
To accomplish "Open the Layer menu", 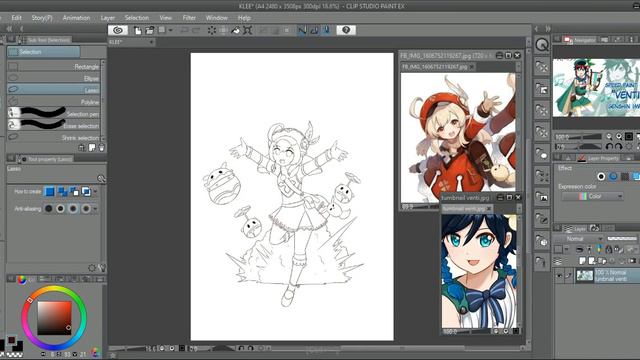I will pos(108,18).
